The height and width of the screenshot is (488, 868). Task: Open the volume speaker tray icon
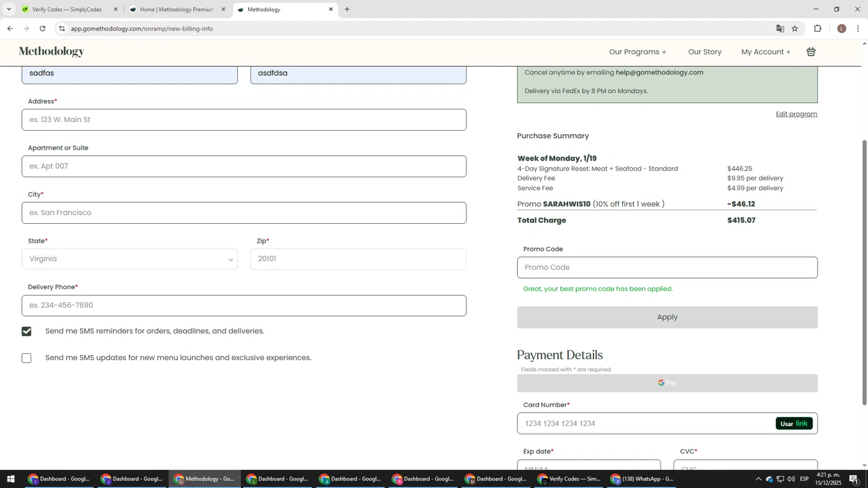[791, 479]
